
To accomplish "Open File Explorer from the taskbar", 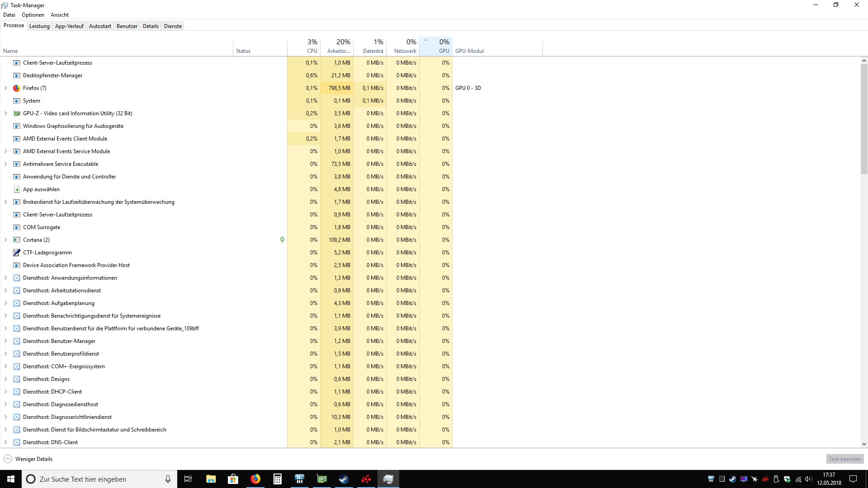I will (x=211, y=479).
